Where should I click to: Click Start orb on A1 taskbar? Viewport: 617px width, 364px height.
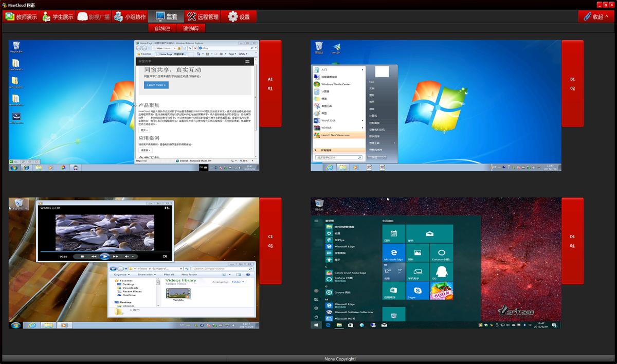pyautogui.click(x=14, y=168)
